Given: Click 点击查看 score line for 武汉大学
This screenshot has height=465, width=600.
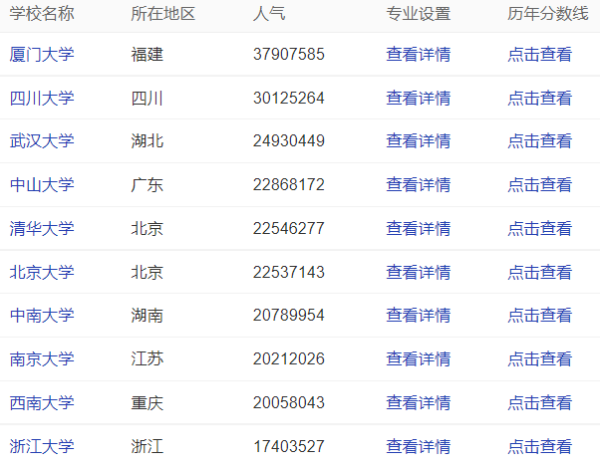Looking at the screenshot, I should [540, 141].
